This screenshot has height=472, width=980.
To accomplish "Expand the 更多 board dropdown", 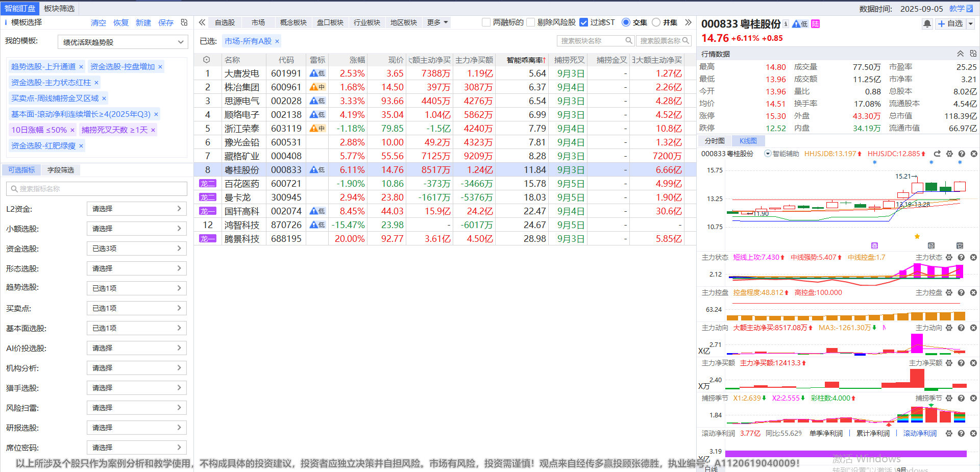I will [437, 22].
